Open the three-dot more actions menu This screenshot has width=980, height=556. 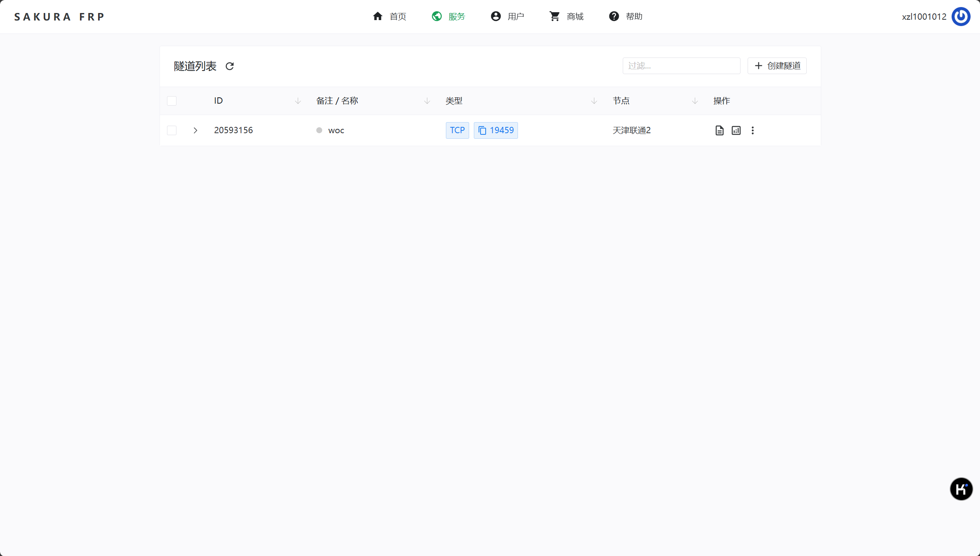[x=752, y=130]
